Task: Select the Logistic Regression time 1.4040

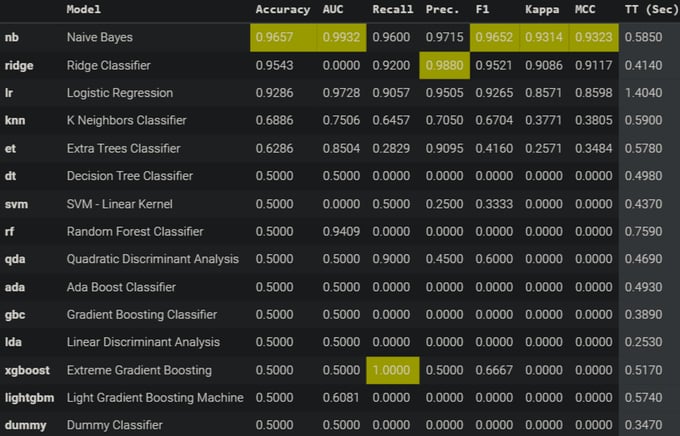Action: point(644,93)
